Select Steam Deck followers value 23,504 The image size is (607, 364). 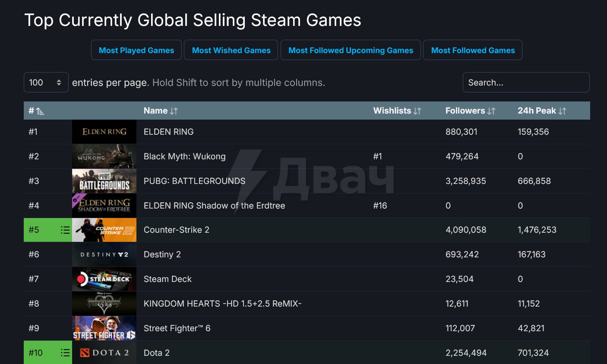point(459,279)
